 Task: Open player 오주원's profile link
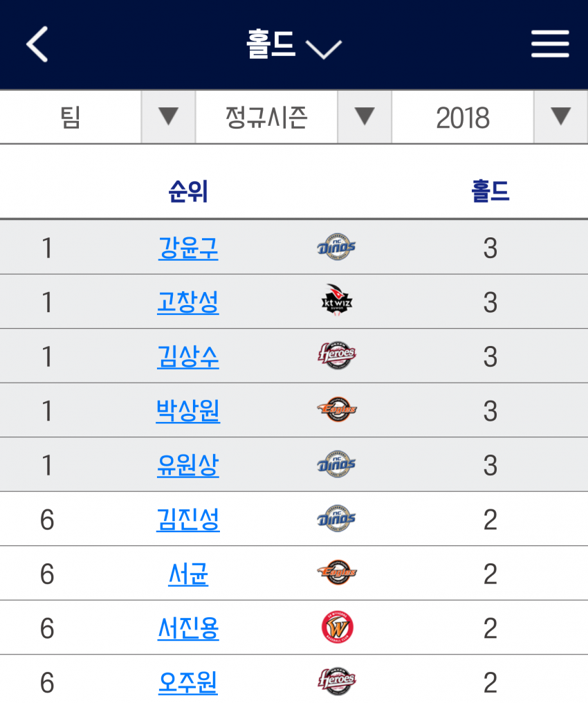click(188, 682)
